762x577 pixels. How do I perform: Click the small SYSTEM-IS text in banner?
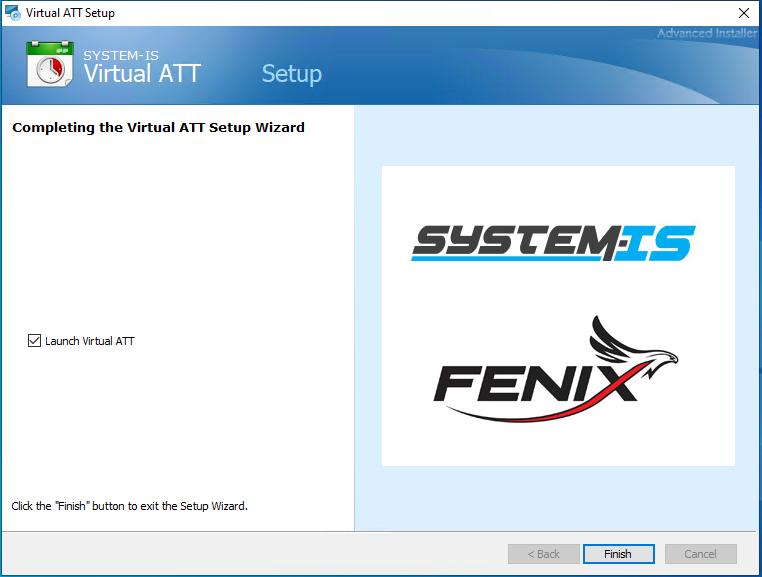[121, 55]
